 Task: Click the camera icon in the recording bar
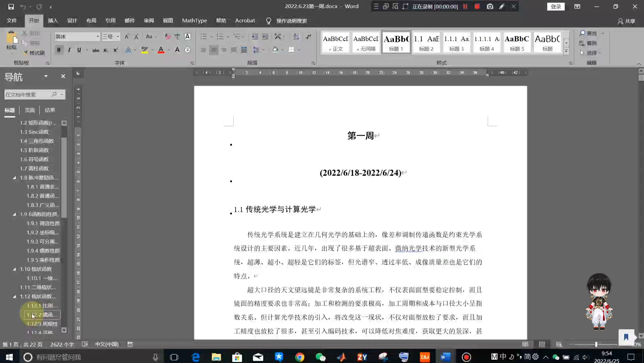tap(490, 6)
